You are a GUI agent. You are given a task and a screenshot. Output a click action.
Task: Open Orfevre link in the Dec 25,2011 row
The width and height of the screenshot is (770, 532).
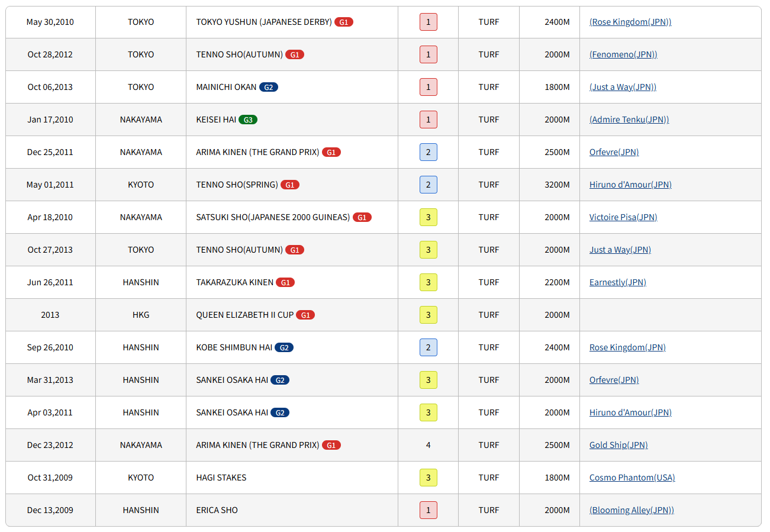614,152
